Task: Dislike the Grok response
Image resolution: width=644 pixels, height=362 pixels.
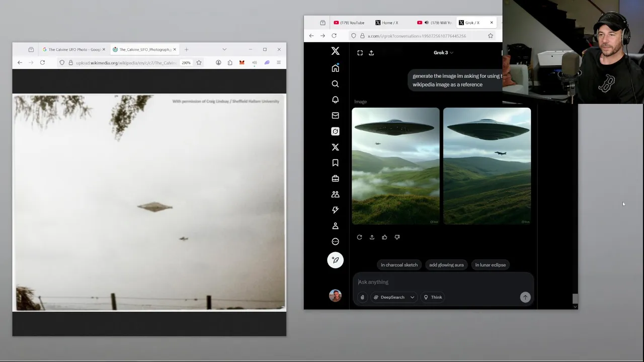Action: (397, 237)
